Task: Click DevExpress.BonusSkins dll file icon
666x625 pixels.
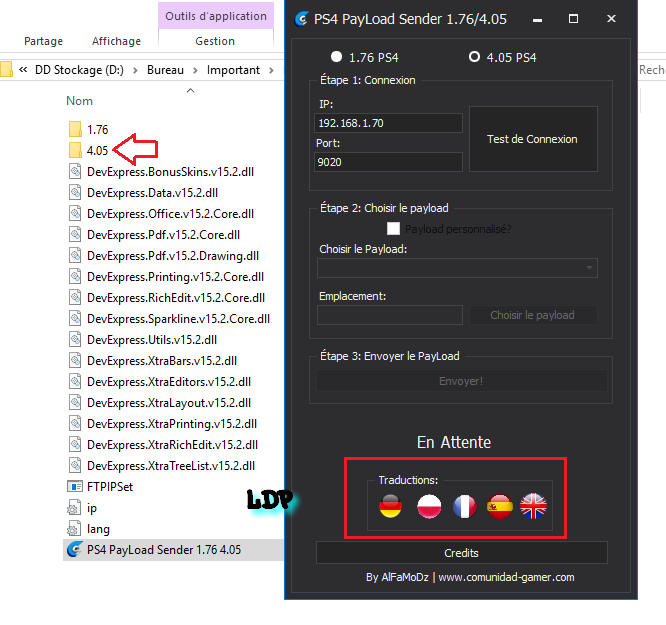Action: click(x=75, y=171)
